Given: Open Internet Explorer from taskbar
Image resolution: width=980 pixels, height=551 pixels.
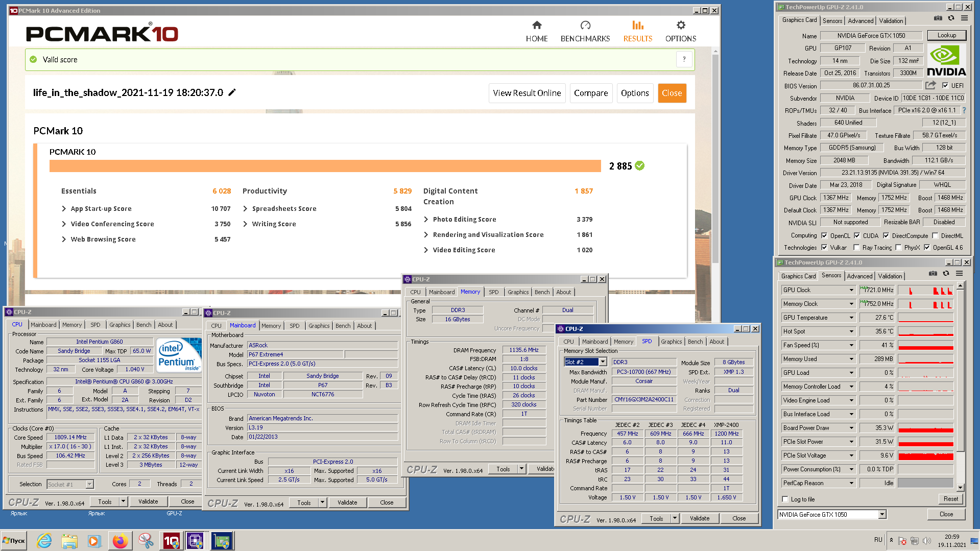Looking at the screenshot, I should pyautogui.click(x=44, y=541).
